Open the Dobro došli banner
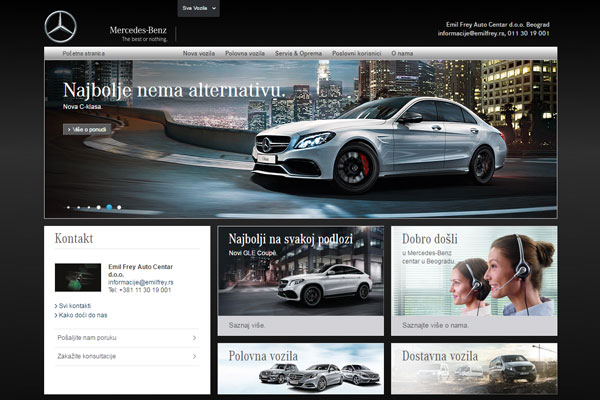 point(474,271)
